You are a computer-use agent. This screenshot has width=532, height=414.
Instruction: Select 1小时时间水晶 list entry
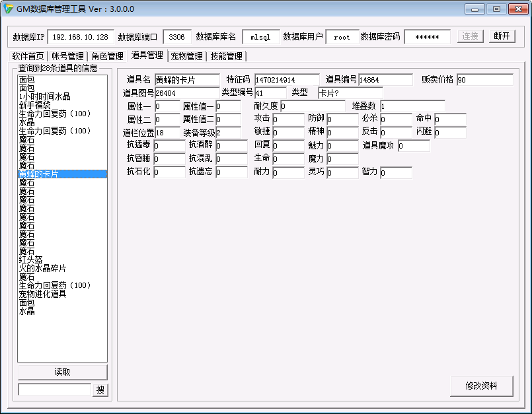(x=44, y=96)
